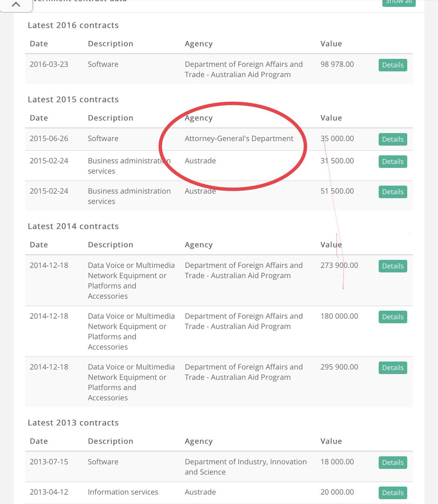438x504 pixels.
Task: Click the date 2013-04-12
Action: pos(49,492)
